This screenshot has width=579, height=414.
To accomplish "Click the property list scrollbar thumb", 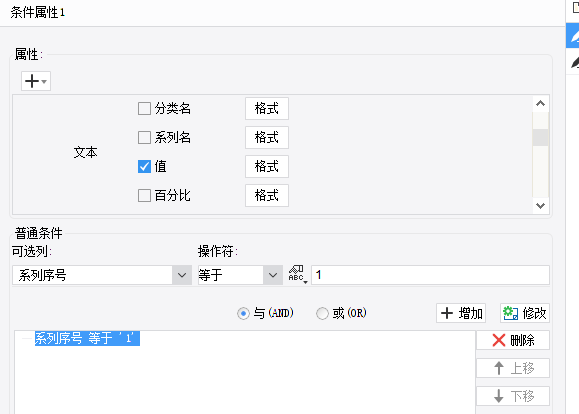I will 540,137.
